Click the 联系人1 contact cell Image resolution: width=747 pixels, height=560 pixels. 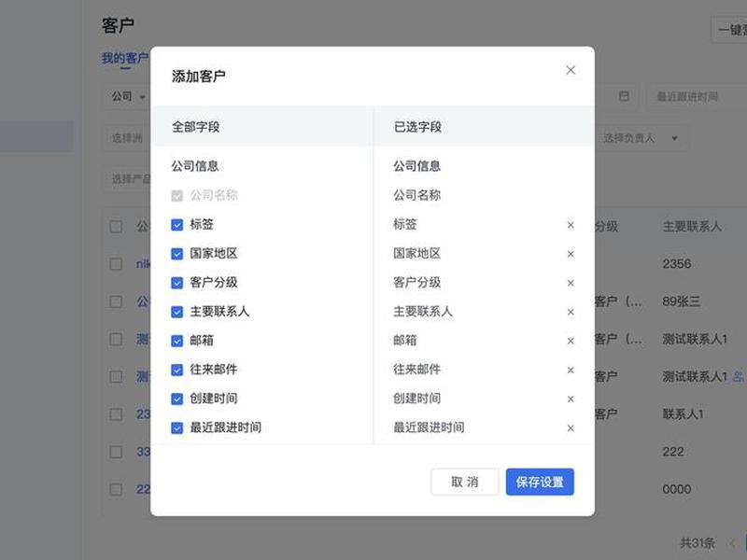click(684, 414)
